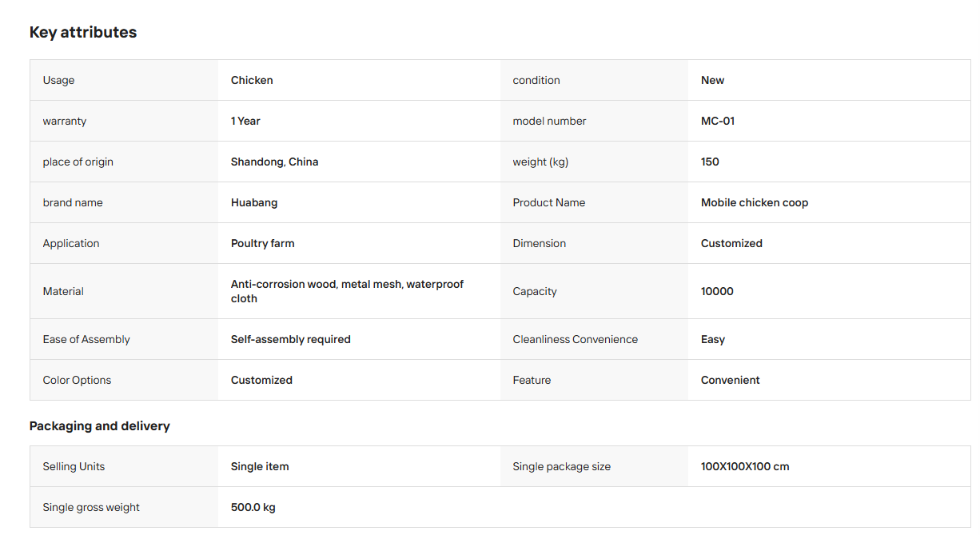Select the Capacity value 10000

point(717,291)
